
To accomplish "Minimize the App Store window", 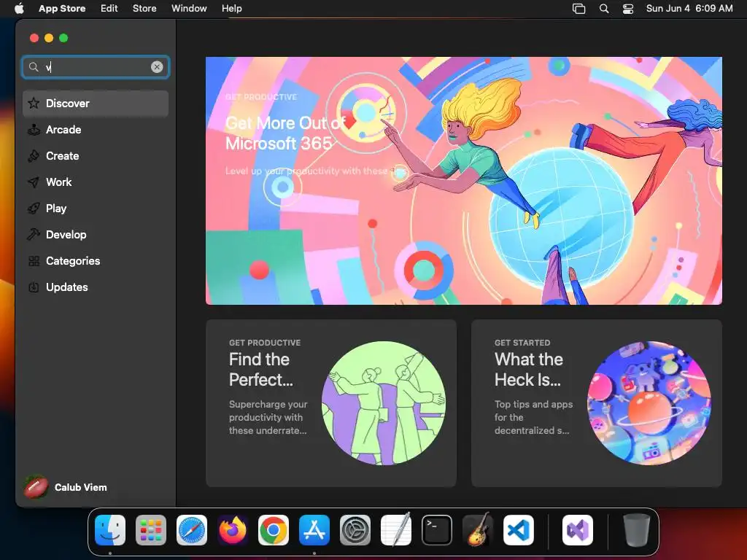I will (x=49, y=38).
